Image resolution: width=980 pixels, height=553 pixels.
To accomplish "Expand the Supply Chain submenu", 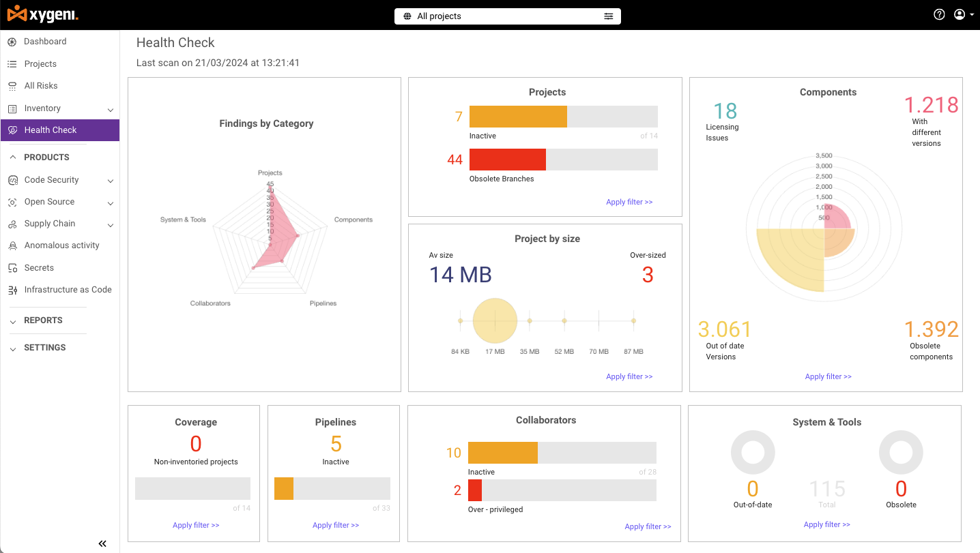I will pyautogui.click(x=109, y=223).
